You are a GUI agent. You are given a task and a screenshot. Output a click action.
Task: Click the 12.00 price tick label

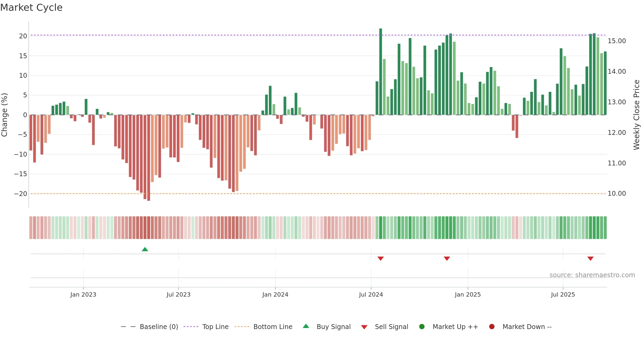click(x=617, y=132)
